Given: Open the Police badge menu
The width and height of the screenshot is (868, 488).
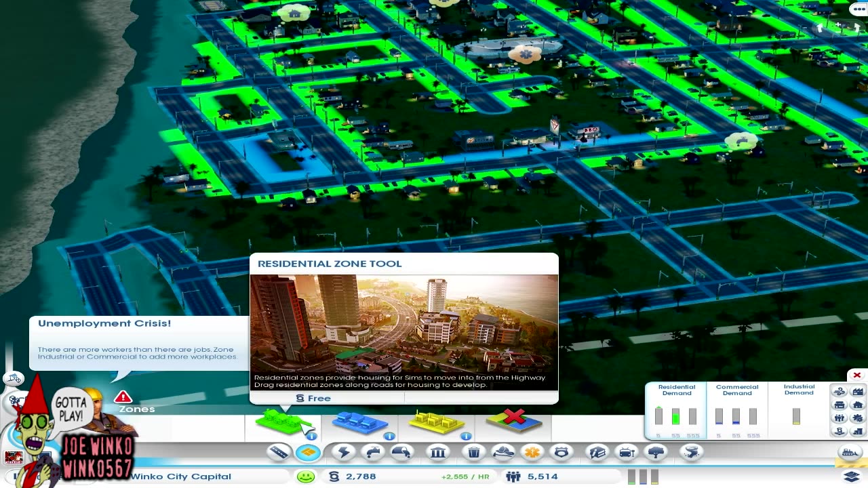Looking at the screenshot, I should click(561, 452).
